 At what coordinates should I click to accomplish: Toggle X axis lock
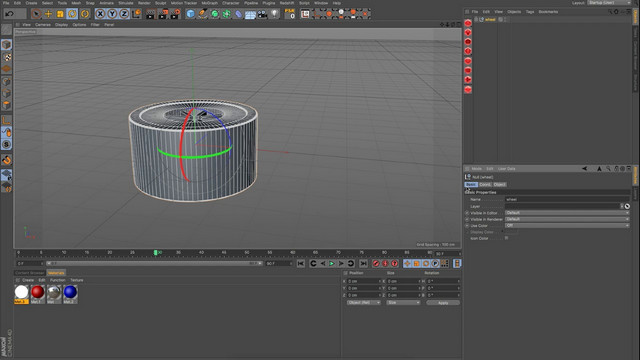point(100,14)
